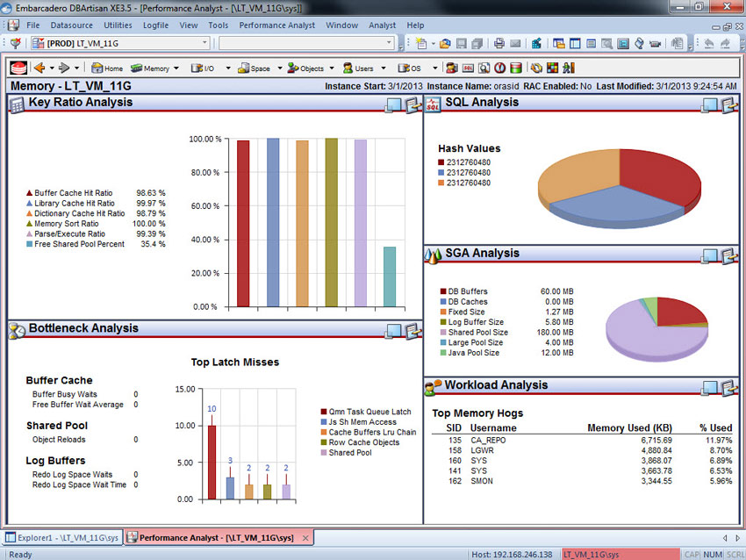Viewport: 746px width, 560px height.
Task: Select the LGWR row in Top Memory Hogs
Action: click(x=581, y=450)
